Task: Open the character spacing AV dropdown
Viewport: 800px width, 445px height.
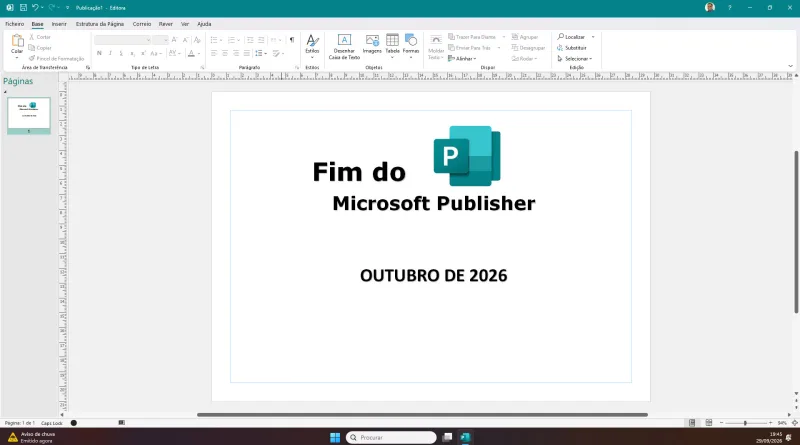Action: (x=174, y=53)
